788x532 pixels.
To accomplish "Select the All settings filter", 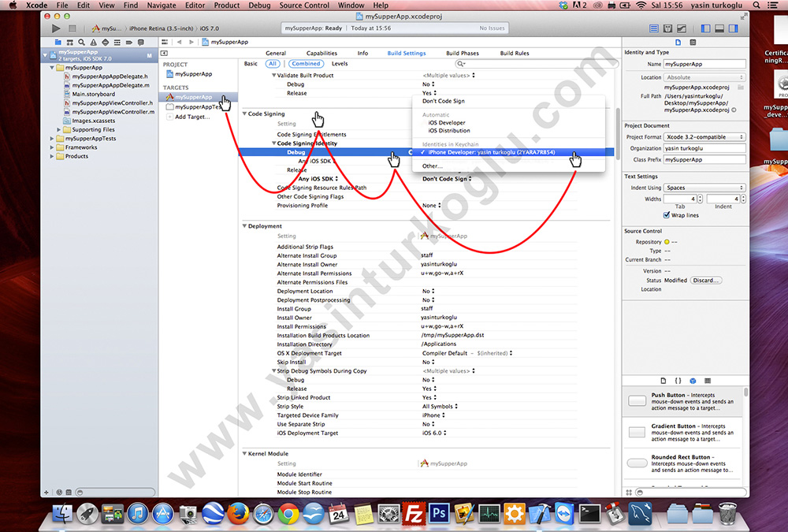I will click(x=273, y=64).
